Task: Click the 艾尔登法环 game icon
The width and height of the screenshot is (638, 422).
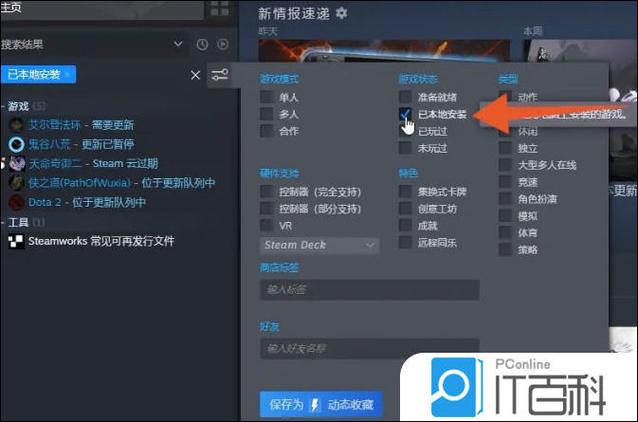Action: pos(16,125)
